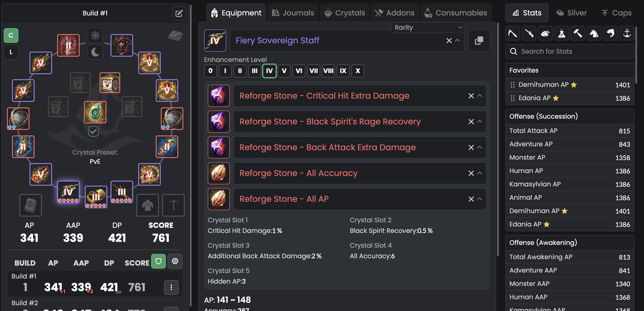Expand the Reforge Stone - All AP selector
This screenshot has width=644, height=311.
pos(479,199)
